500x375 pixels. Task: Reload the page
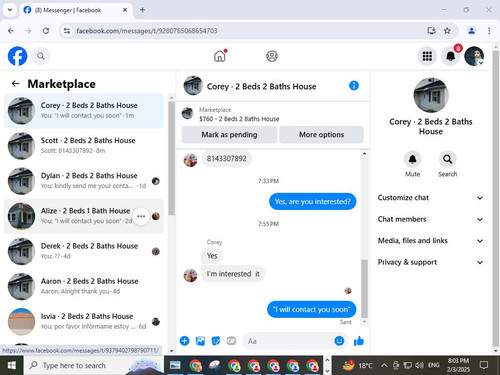pyautogui.click(x=46, y=31)
